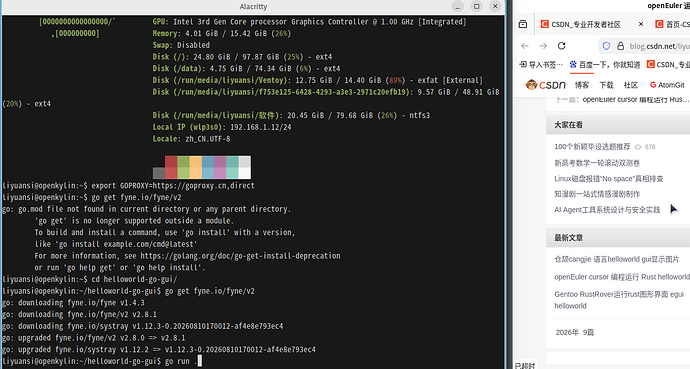Open the AtomGit link in CSDN header

[667, 85]
